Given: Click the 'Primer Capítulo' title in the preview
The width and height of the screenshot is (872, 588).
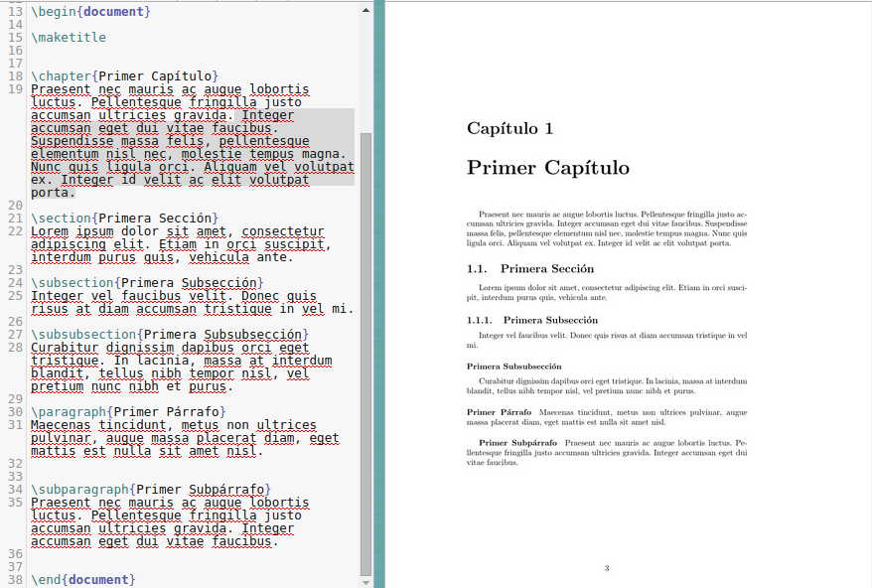Looking at the screenshot, I should [548, 168].
